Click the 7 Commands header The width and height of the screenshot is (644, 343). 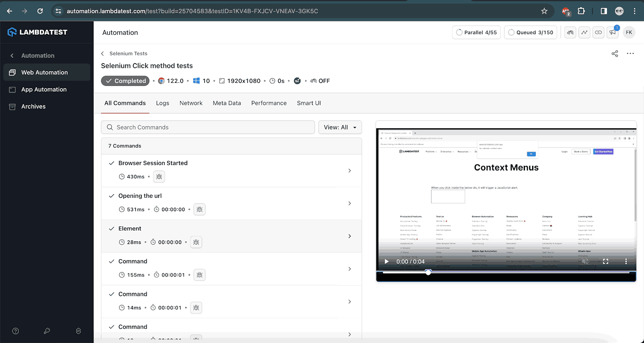click(231, 146)
